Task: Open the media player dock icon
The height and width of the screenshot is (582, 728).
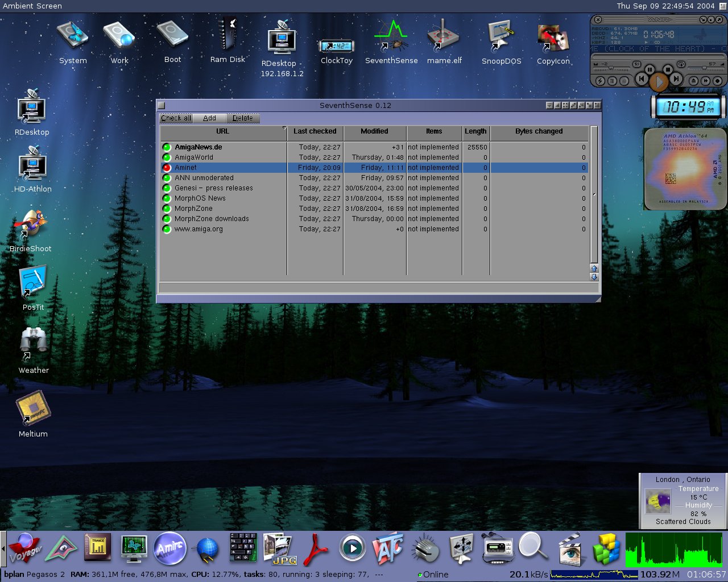Action: click(353, 548)
